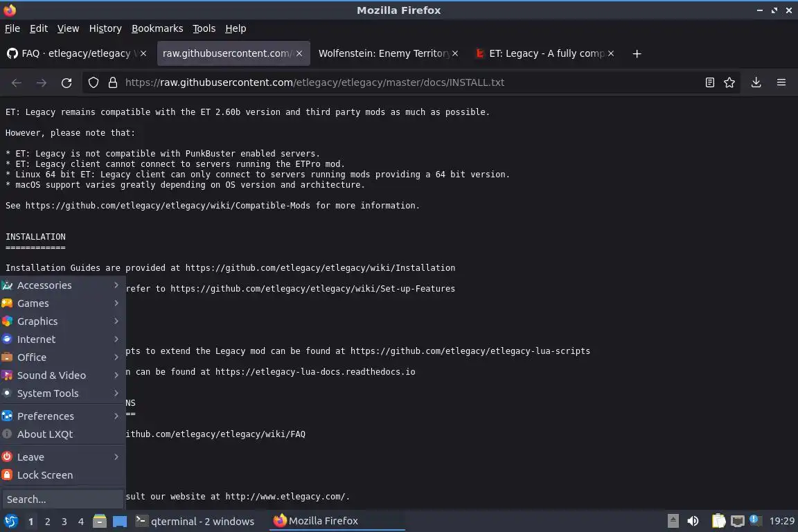The height and width of the screenshot is (532, 798).
Task: Expand the Internet submenu
Action: [62, 339]
